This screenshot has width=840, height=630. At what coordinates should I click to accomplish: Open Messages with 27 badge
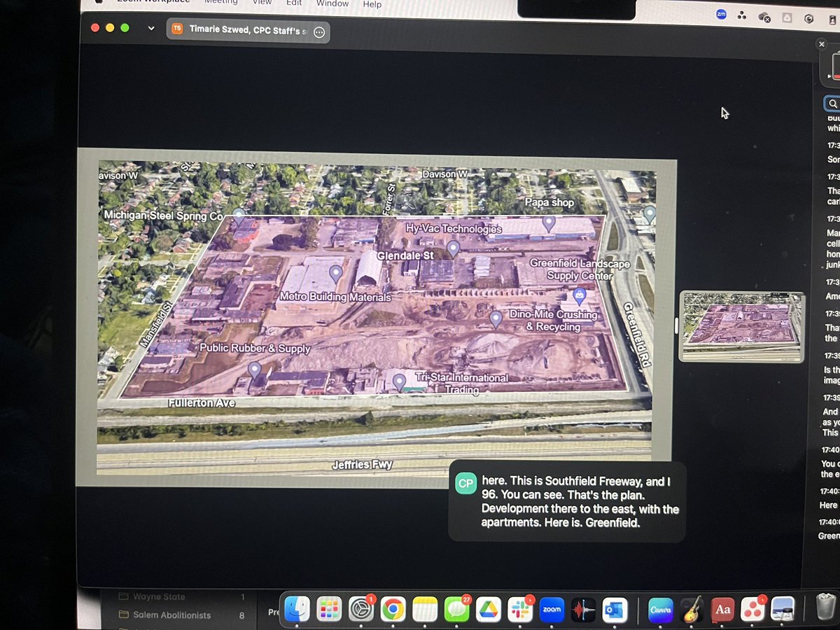[457, 610]
